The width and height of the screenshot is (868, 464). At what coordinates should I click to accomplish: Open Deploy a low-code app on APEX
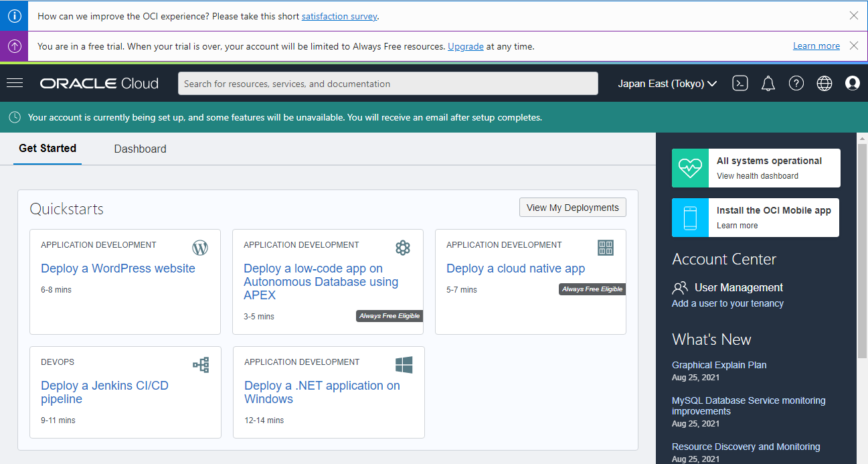click(x=321, y=282)
